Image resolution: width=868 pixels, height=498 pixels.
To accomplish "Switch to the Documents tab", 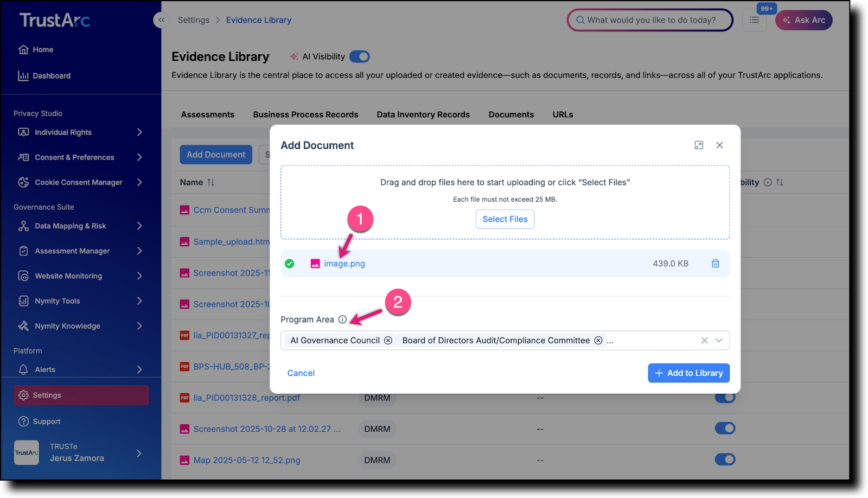I will pyautogui.click(x=511, y=115).
